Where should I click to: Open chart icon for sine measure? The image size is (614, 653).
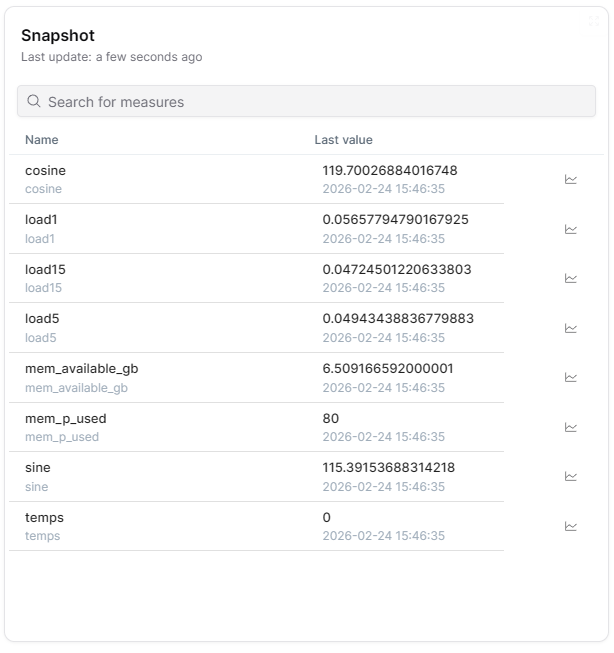571,477
